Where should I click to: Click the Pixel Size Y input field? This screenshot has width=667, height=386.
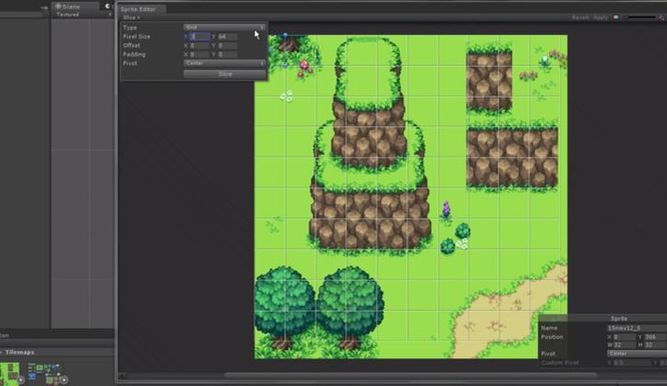227,37
